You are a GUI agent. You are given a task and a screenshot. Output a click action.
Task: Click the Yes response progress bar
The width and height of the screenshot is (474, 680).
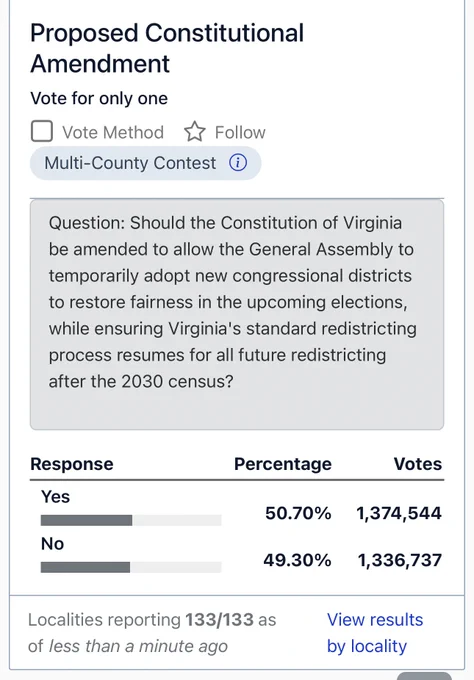pos(131,520)
